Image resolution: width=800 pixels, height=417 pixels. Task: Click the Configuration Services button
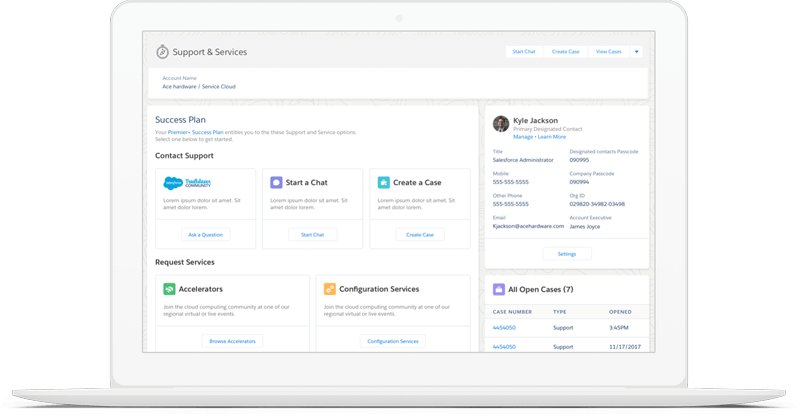pos(393,341)
